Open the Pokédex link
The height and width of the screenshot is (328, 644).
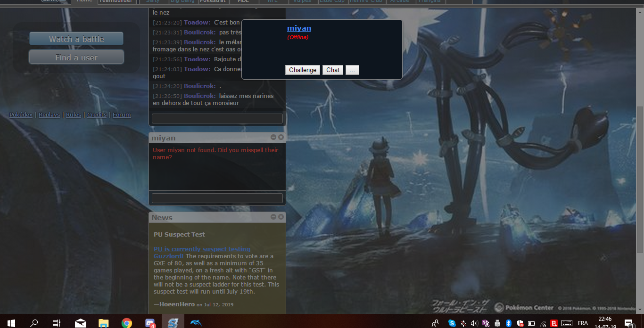(21, 115)
